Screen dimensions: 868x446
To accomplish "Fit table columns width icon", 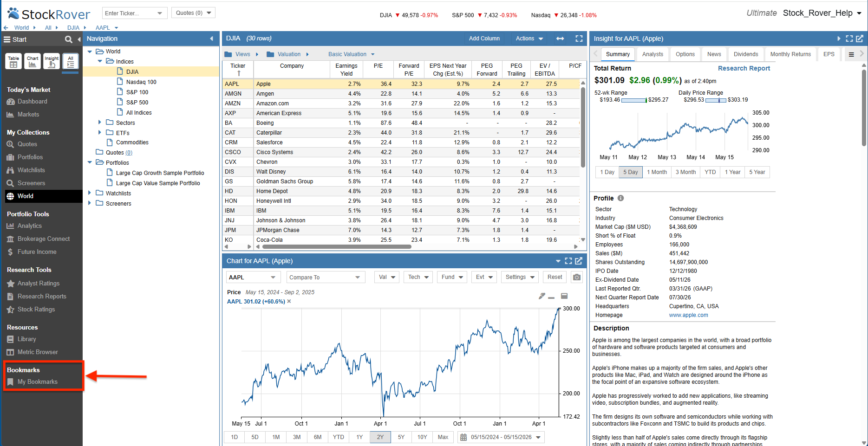I will click(x=560, y=39).
